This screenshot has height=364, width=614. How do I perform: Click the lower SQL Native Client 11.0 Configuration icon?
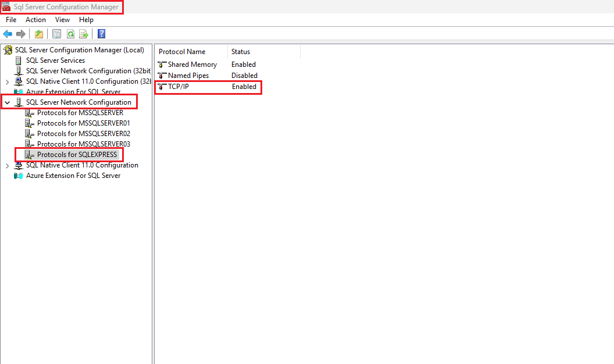pos(19,165)
